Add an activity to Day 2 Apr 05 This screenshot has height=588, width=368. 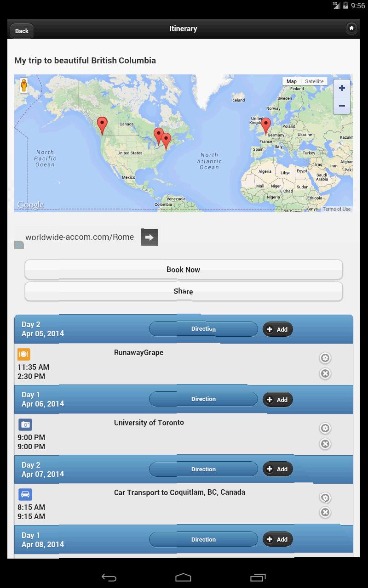(x=277, y=329)
